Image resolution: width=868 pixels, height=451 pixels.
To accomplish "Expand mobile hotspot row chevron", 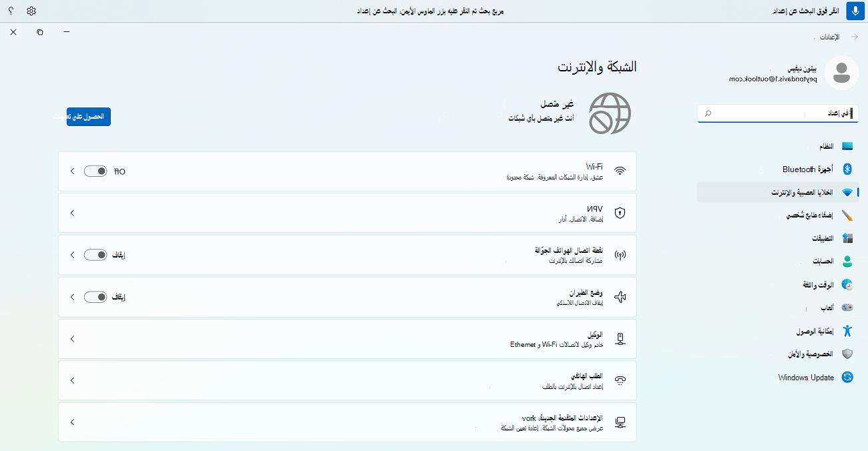I will pyautogui.click(x=72, y=255).
